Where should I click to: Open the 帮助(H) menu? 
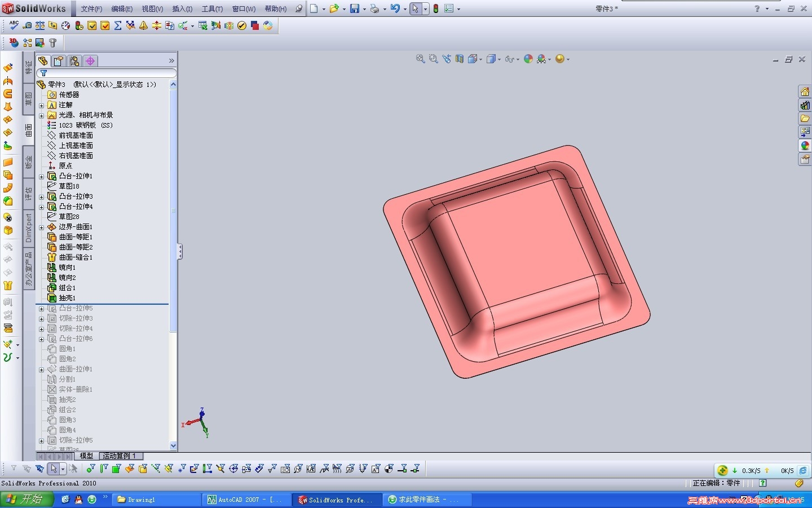(x=276, y=8)
